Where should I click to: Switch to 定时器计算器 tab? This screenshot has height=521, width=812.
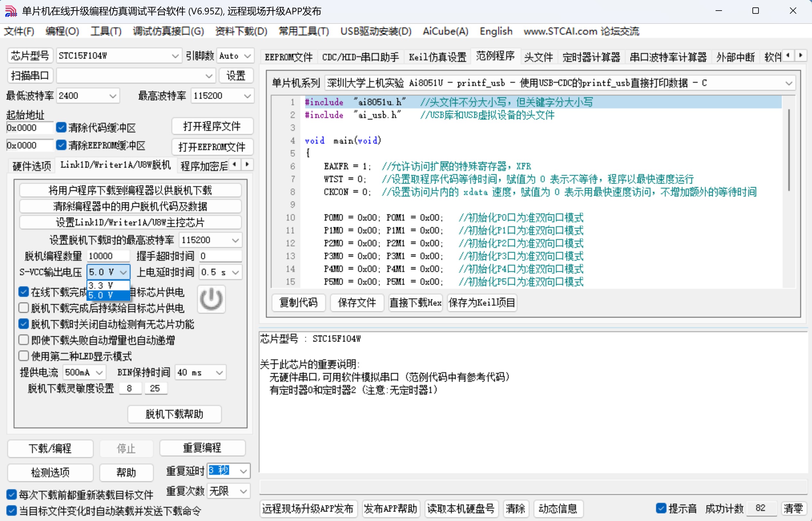coord(591,57)
